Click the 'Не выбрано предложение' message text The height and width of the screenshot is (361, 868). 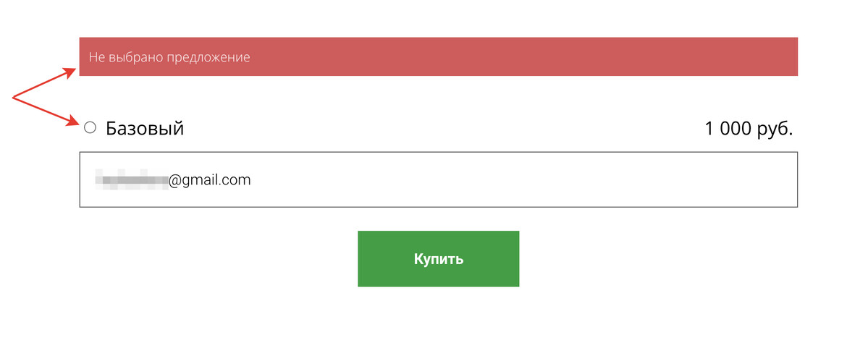[169, 57]
